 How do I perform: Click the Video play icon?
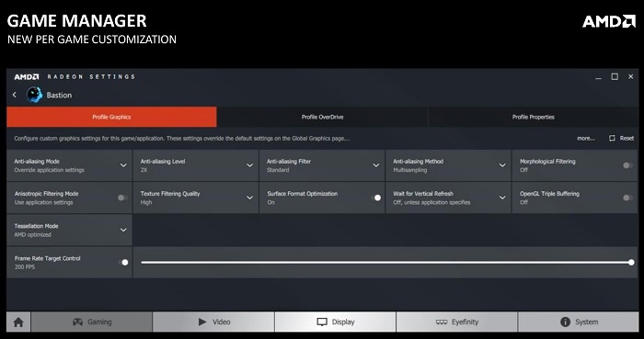[x=202, y=322]
